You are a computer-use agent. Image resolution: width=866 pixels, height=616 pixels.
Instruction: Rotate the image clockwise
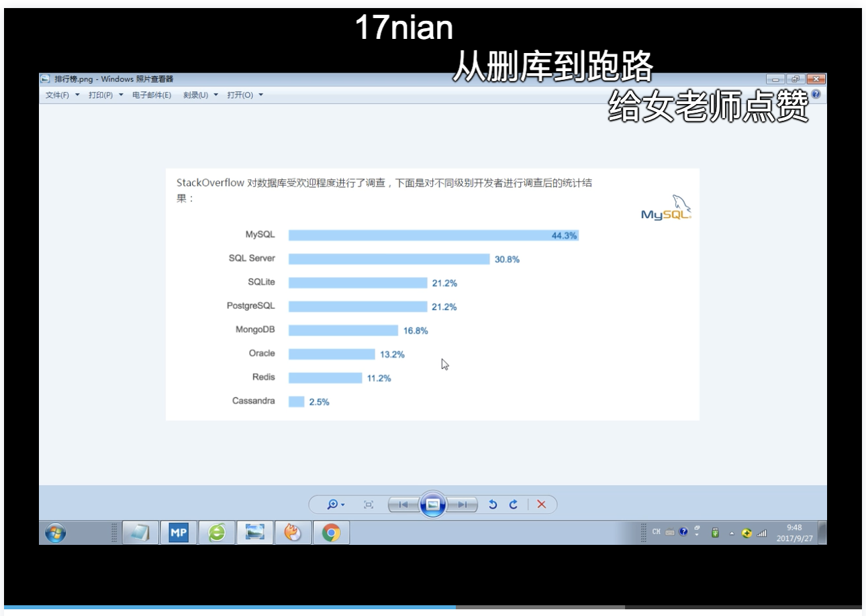point(514,505)
